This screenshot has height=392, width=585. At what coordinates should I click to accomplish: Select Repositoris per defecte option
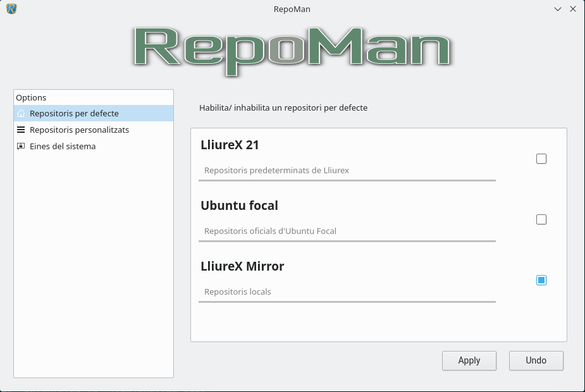click(x=94, y=113)
